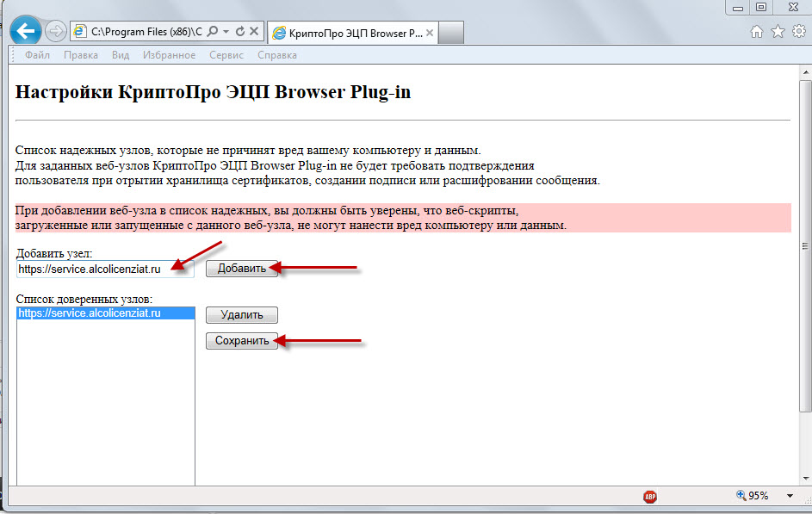Click the ABP Adblock icon in the status bar

pos(649,496)
